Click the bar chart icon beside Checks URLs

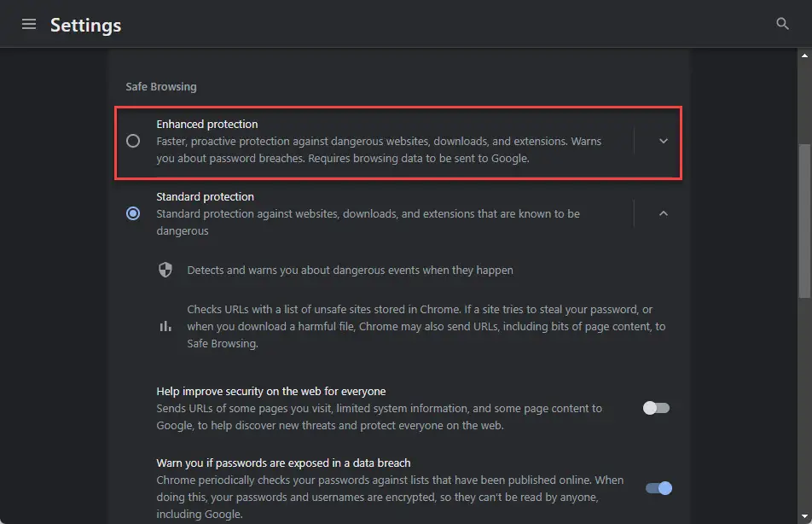(x=165, y=326)
